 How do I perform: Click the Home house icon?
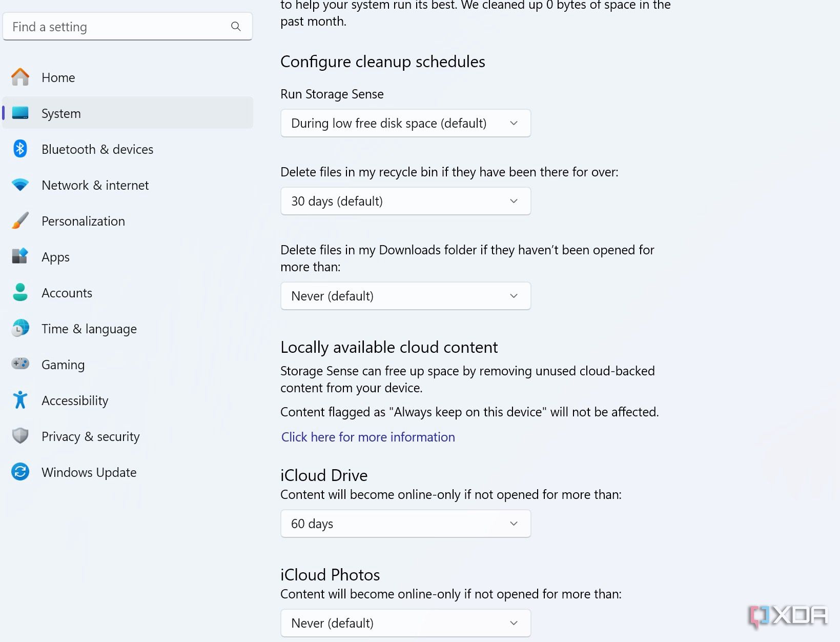point(21,77)
